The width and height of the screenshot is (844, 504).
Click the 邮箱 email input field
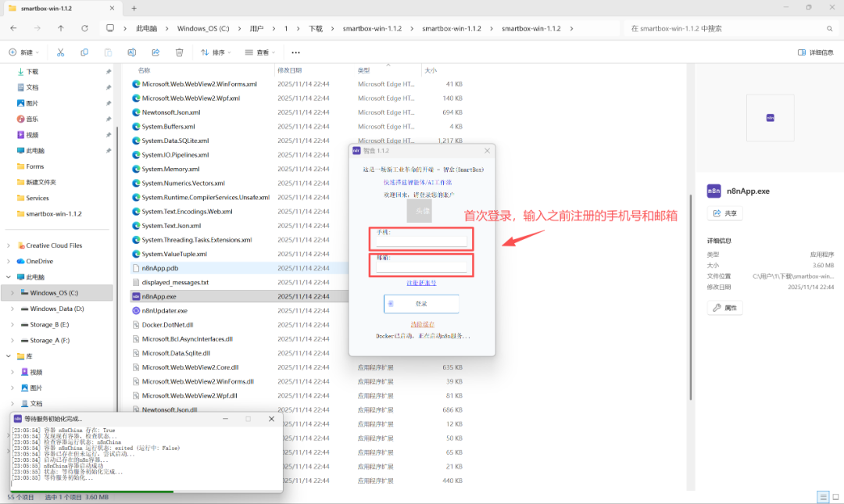coord(421,267)
